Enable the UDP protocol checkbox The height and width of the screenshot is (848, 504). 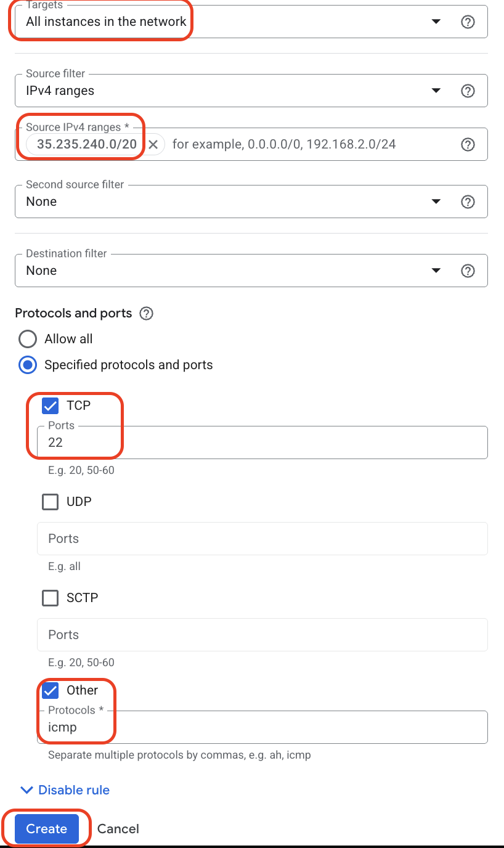click(x=50, y=502)
